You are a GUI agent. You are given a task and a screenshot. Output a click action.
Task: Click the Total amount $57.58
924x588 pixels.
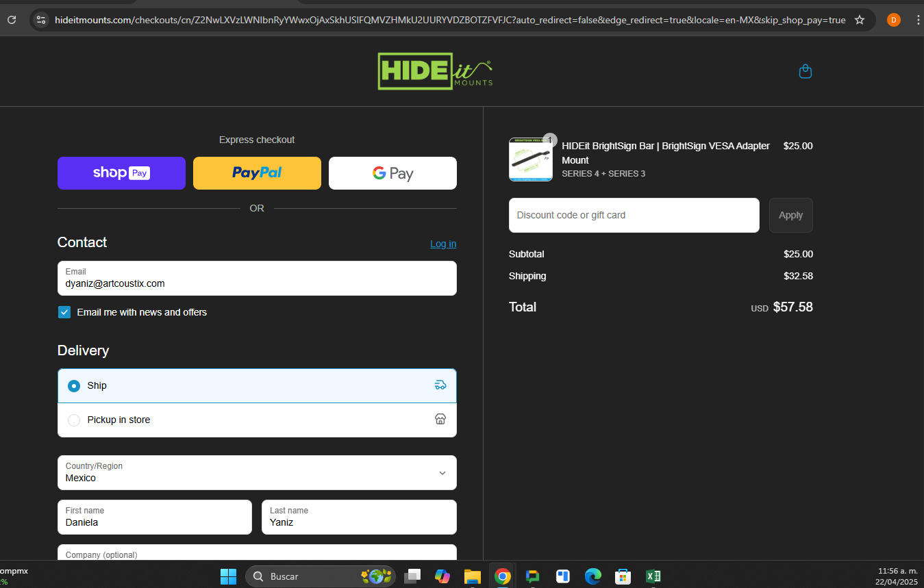(x=793, y=307)
